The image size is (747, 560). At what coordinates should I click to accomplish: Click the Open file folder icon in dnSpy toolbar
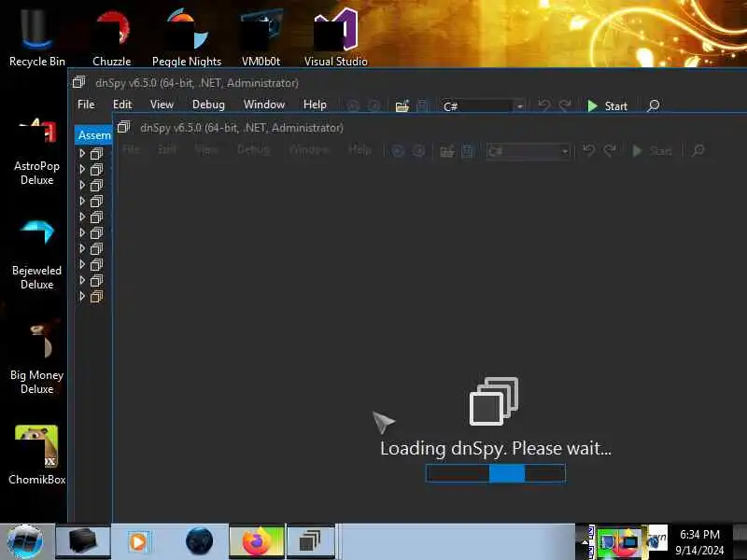click(402, 105)
